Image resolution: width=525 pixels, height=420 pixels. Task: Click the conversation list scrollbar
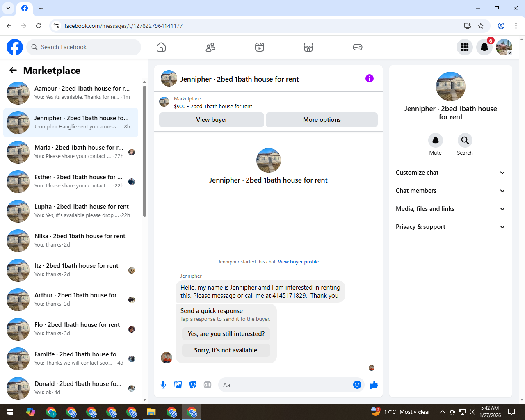144,151
